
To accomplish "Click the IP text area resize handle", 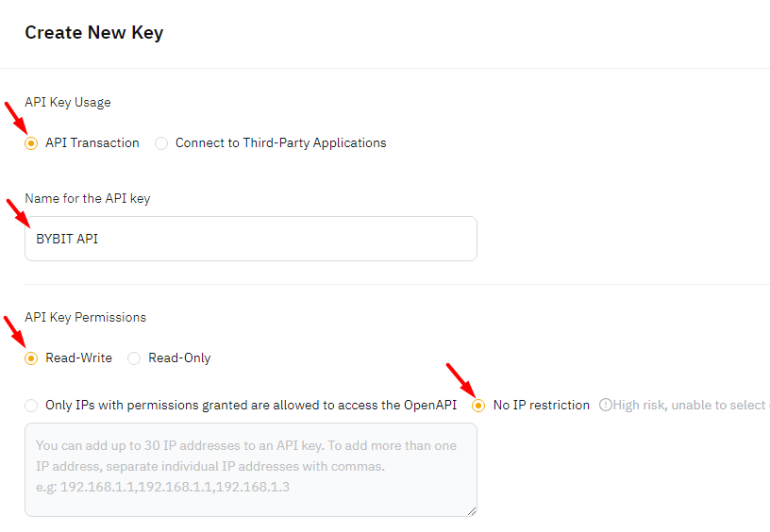I will pyautogui.click(x=472, y=511).
